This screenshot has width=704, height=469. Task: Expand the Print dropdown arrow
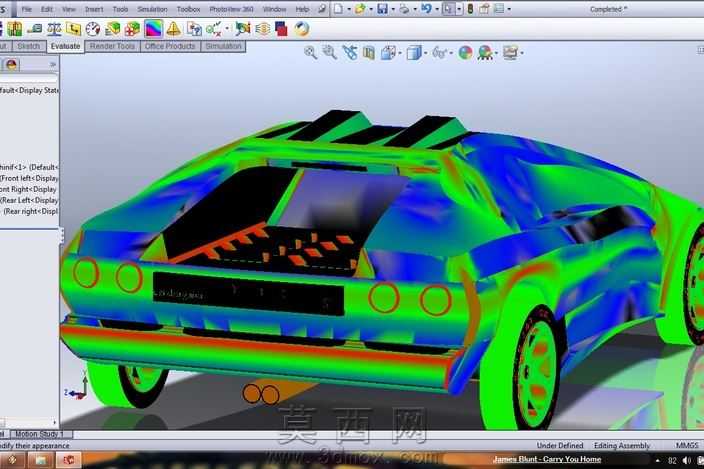[415, 9]
